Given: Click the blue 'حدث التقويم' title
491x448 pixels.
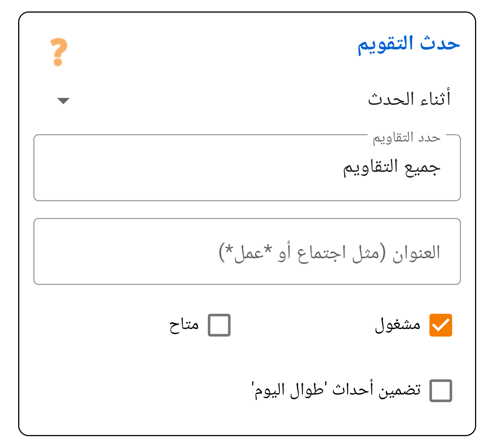Looking at the screenshot, I should tap(407, 43).
